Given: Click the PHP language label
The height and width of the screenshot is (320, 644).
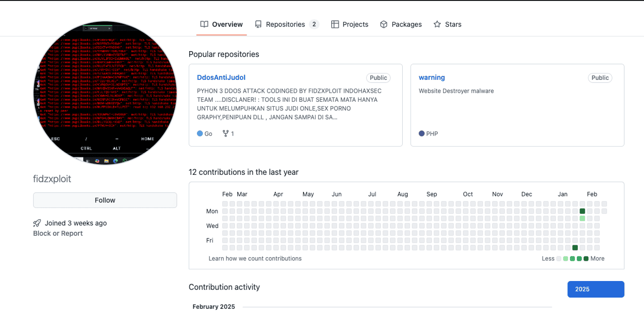Looking at the screenshot, I should 432,134.
